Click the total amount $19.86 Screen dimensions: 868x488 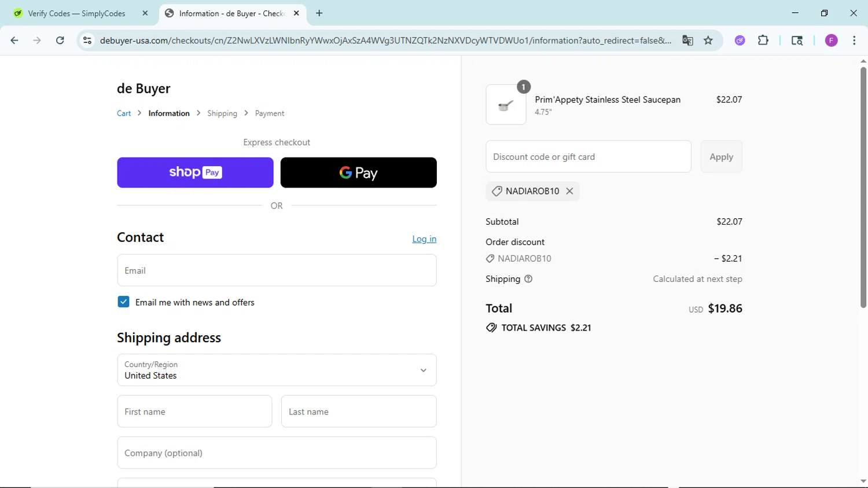(725, 309)
